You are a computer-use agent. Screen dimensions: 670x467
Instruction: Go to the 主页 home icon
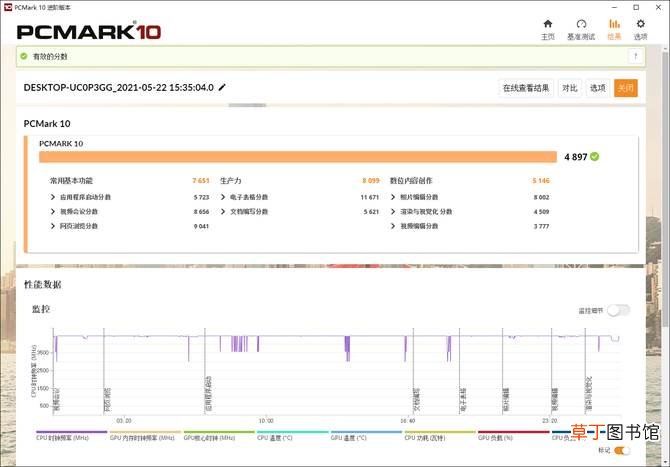point(548,23)
